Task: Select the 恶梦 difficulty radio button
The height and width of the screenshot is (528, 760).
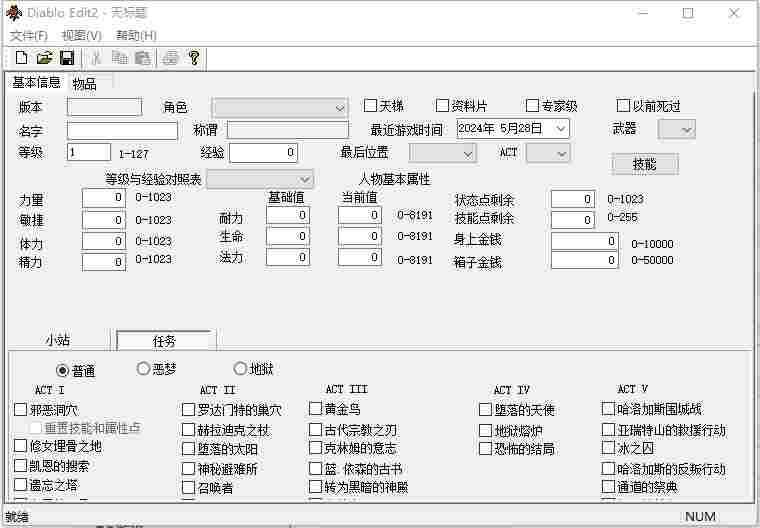Action: click(x=143, y=368)
